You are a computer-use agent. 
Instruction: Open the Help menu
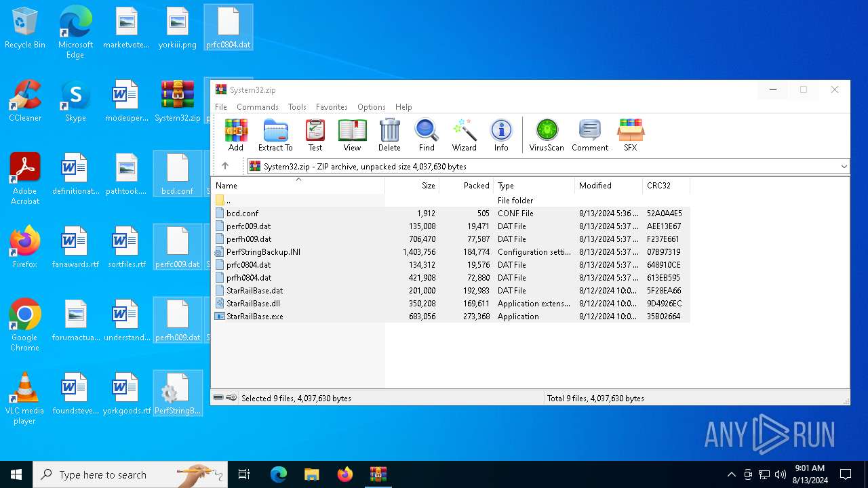[x=403, y=107]
